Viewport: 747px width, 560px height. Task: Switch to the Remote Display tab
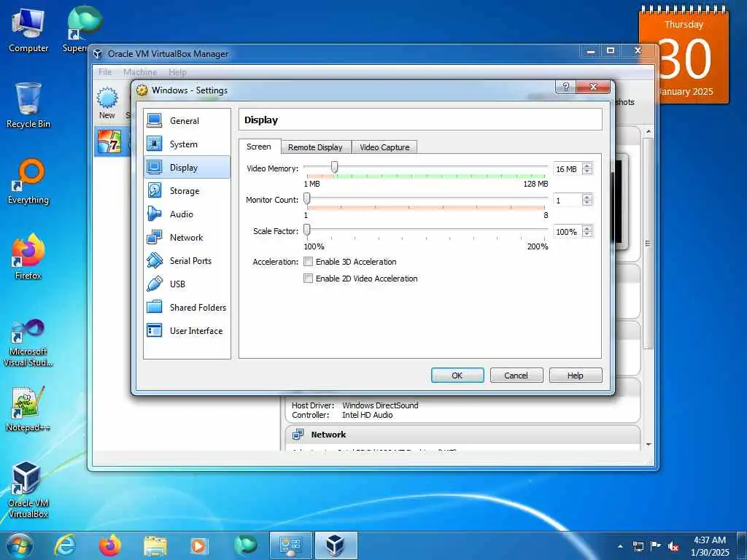point(315,147)
